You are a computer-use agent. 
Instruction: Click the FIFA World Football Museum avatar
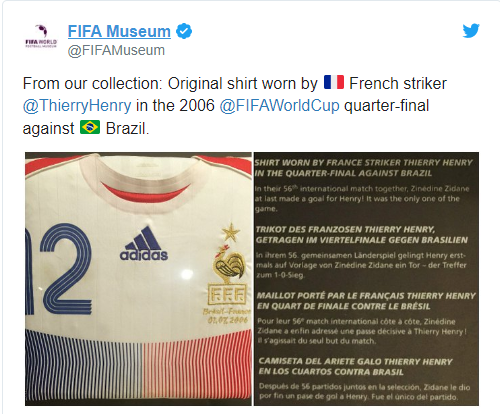coord(41,36)
